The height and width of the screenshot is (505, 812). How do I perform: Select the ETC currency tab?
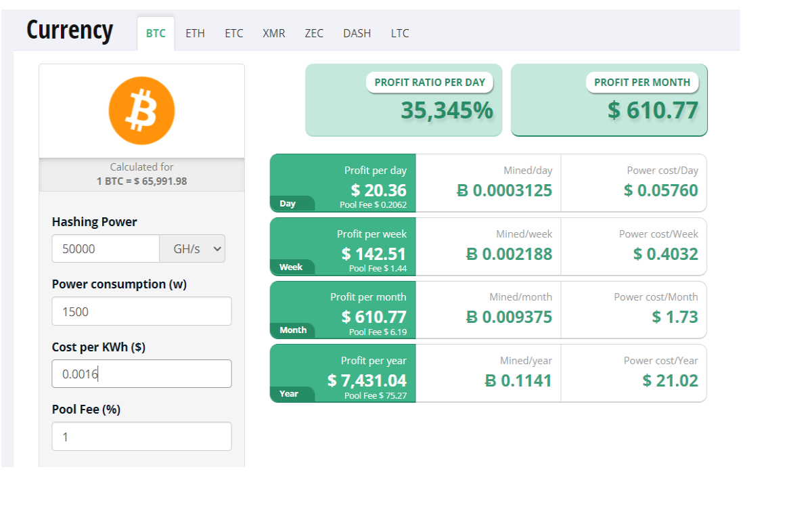(x=234, y=33)
